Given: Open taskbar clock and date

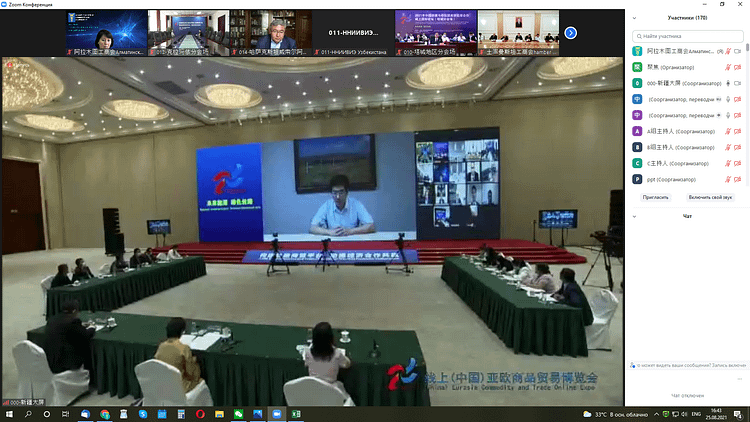Looking at the screenshot, I should pos(716,414).
